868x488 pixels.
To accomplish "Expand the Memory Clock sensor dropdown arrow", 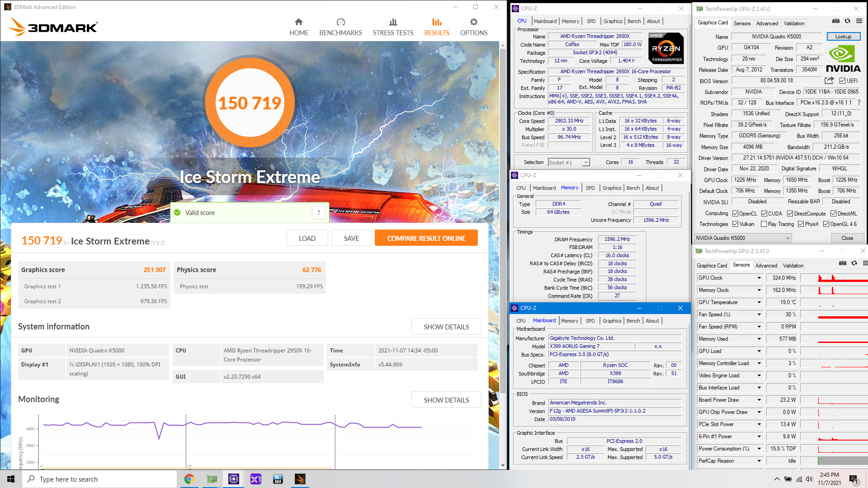I will [x=759, y=290].
